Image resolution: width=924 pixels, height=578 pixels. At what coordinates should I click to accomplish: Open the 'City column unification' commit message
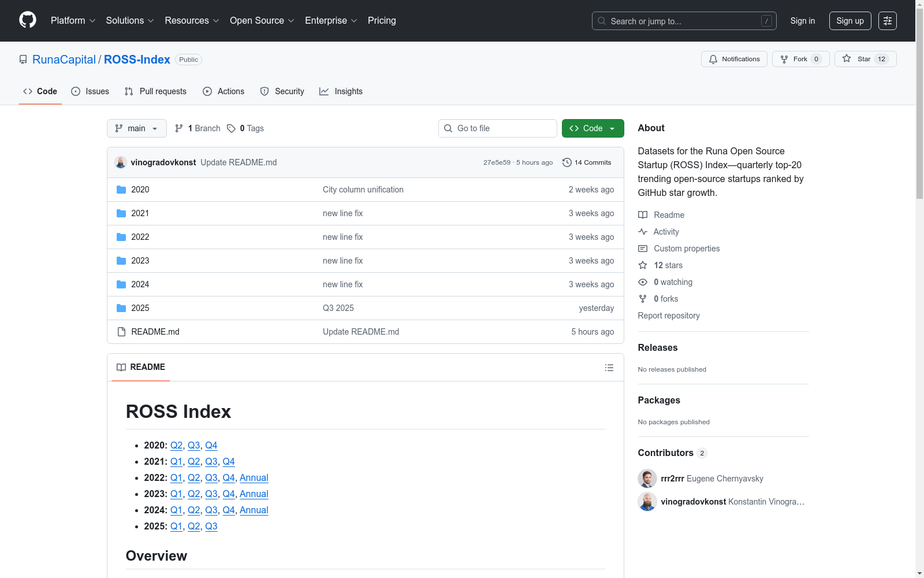coord(363,190)
